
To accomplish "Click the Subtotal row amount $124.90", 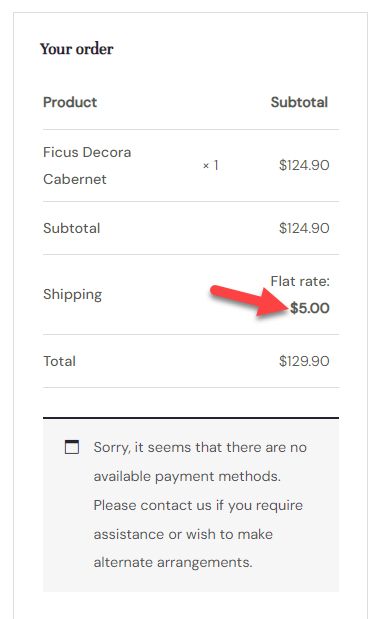I will [304, 228].
